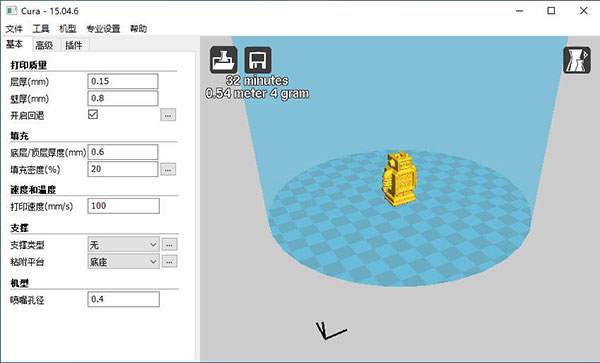Click the 32 minutes print time text
This screenshot has height=363, width=600.
[257, 80]
